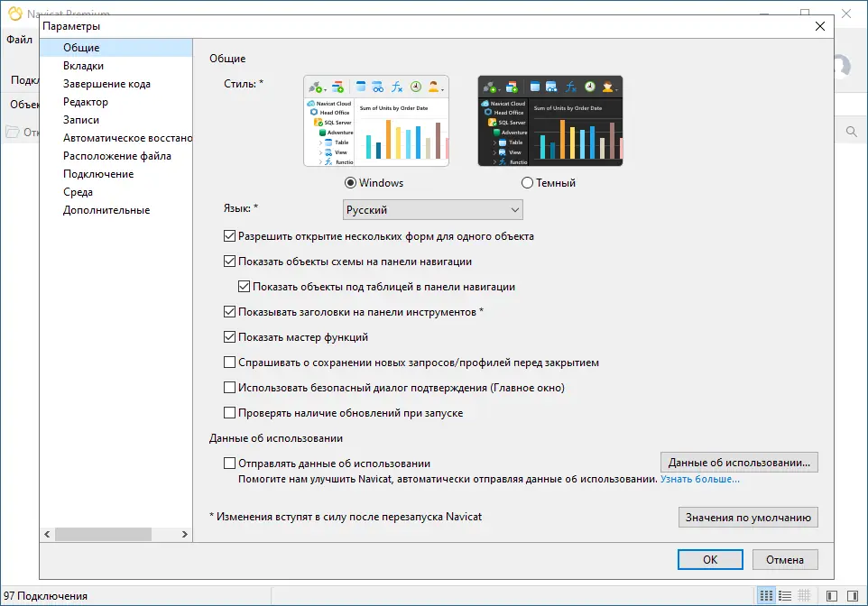
Task: Select the Темный dark style radio button
Action: (527, 183)
